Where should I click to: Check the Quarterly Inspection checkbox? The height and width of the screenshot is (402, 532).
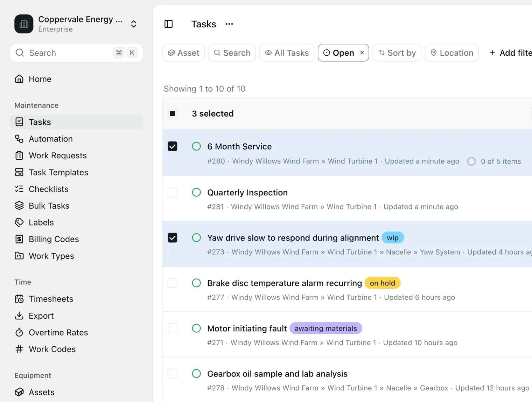[x=173, y=192]
